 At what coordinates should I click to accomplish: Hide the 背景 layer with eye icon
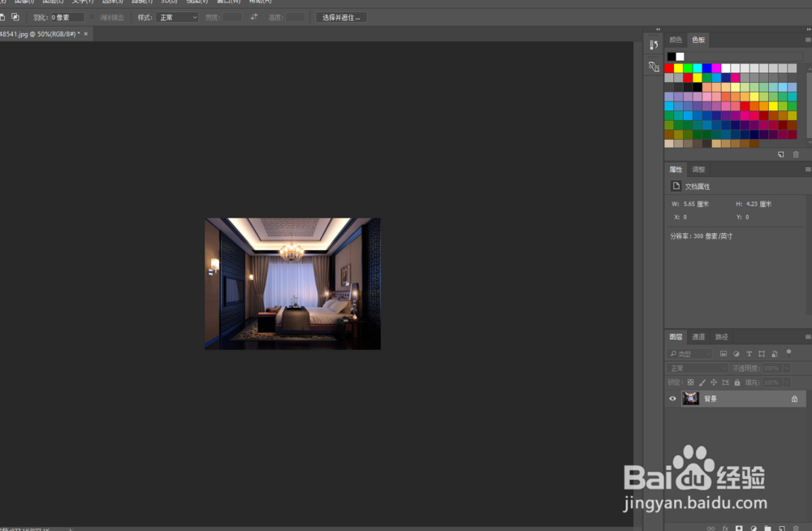tap(672, 399)
